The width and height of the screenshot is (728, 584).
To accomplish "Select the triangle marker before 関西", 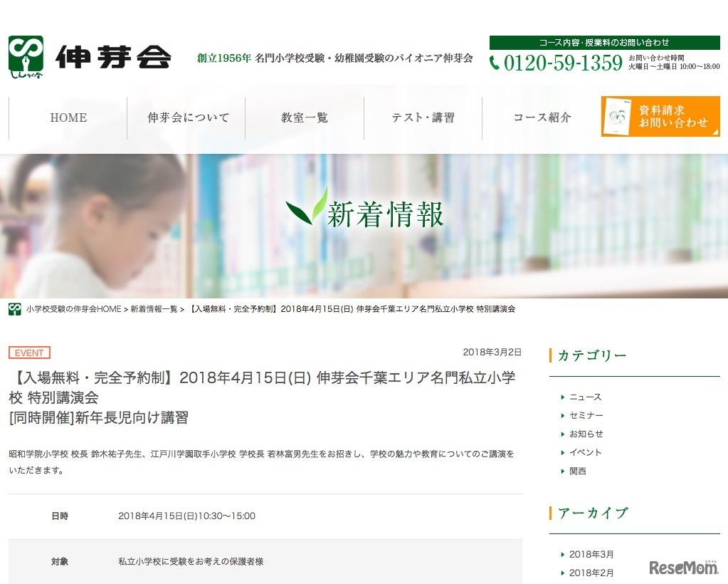I will 563,471.
